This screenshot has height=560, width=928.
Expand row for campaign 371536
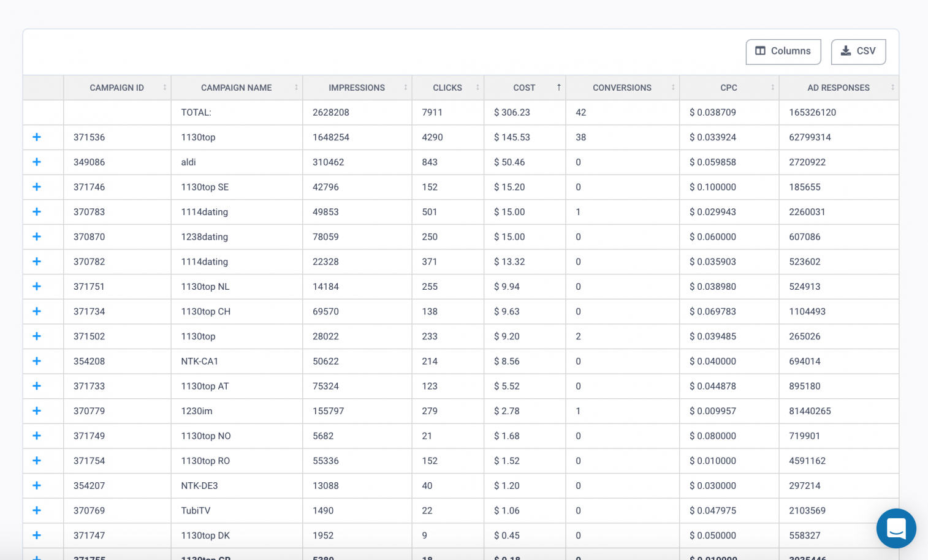[x=37, y=137]
